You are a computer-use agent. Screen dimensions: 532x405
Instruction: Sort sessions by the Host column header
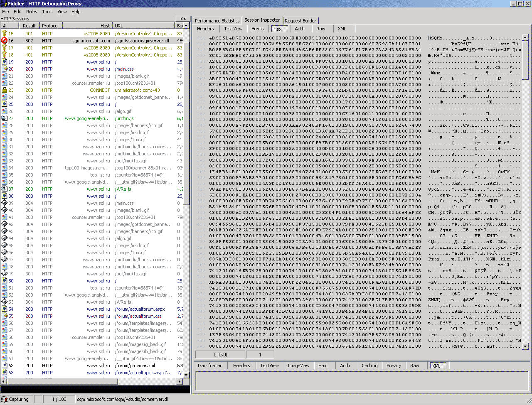88,26
